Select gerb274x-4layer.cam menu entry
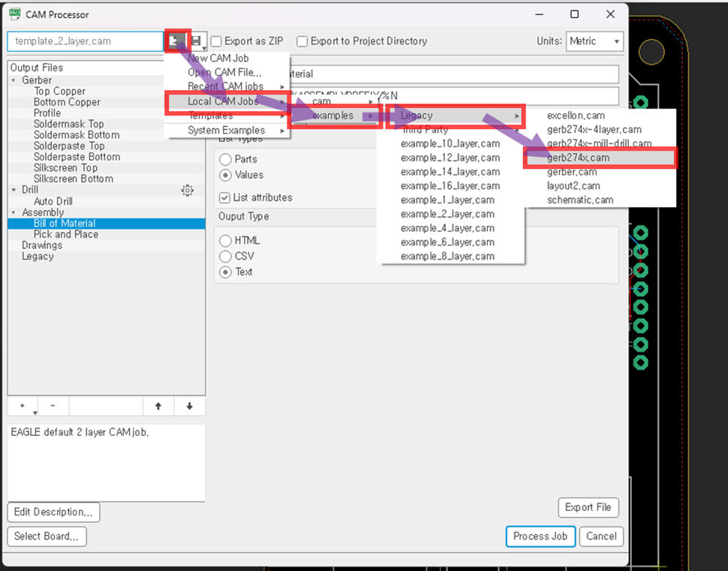Image resolution: width=728 pixels, height=571 pixels. 602,130
